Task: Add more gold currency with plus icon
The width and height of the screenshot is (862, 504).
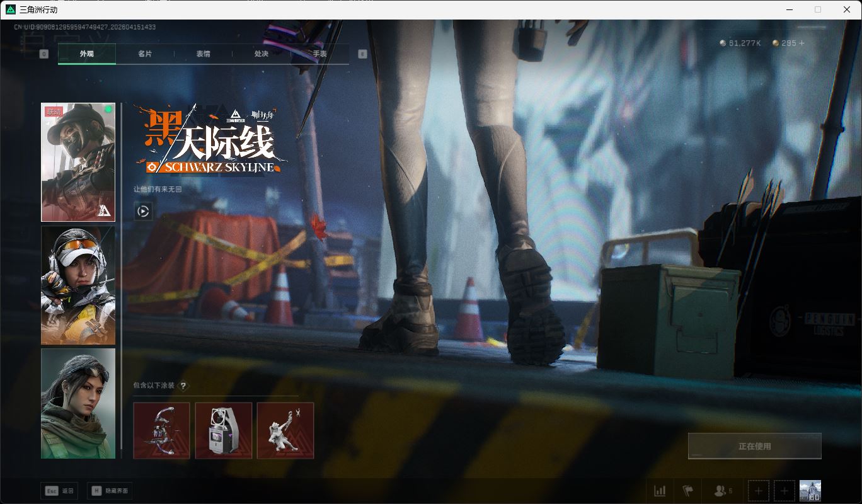Action: pos(802,43)
